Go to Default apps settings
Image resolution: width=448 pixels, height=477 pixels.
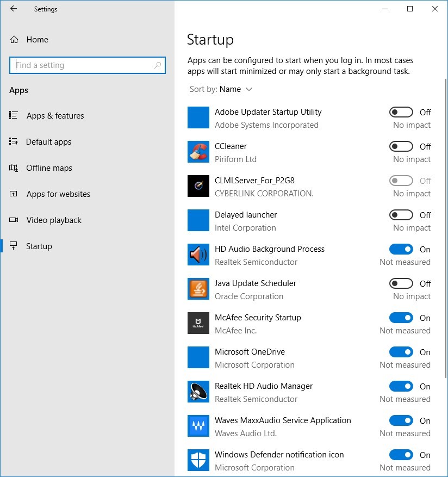click(87, 142)
